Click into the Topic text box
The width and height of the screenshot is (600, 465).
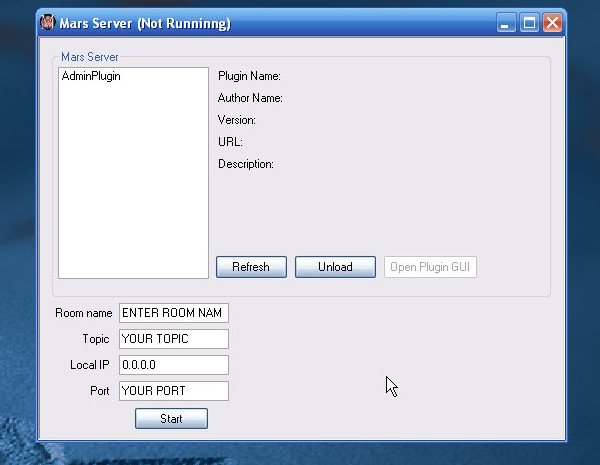(x=173, y=339)
